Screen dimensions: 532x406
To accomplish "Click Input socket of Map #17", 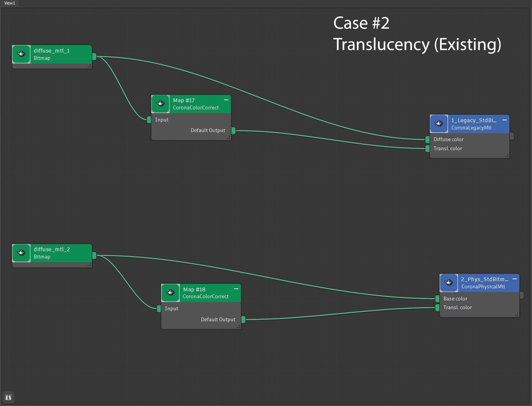I will 149,120.
